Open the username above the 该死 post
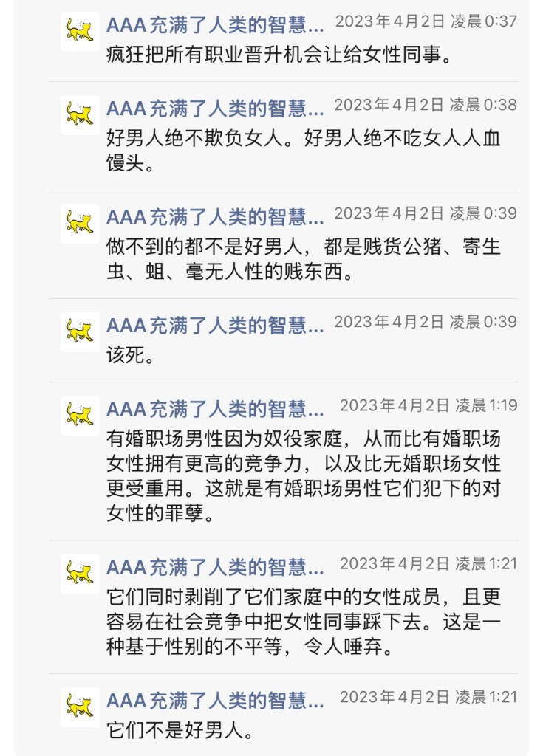Screen dimensions: 543x756 [215, 326]
